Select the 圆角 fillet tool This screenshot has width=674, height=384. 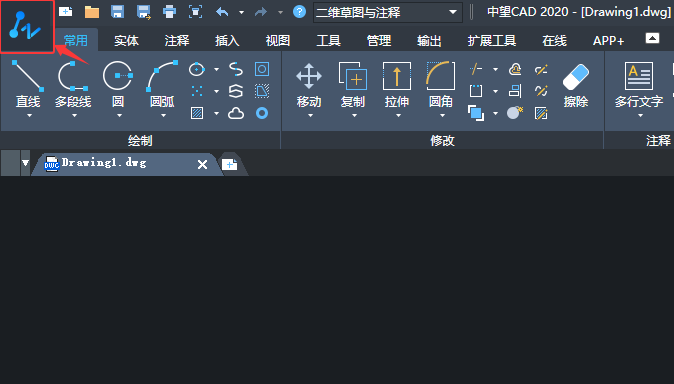[441, 84]
